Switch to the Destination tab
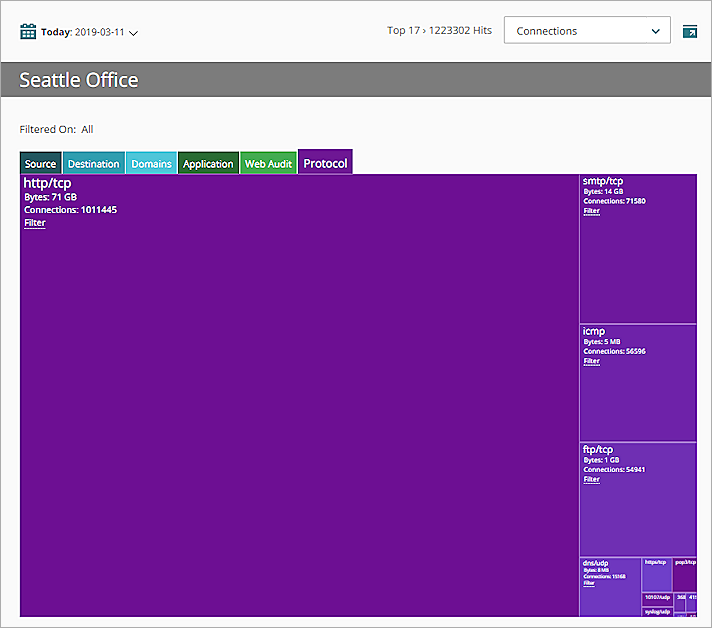This screenshot has width=712, height=628. point(94,164)
